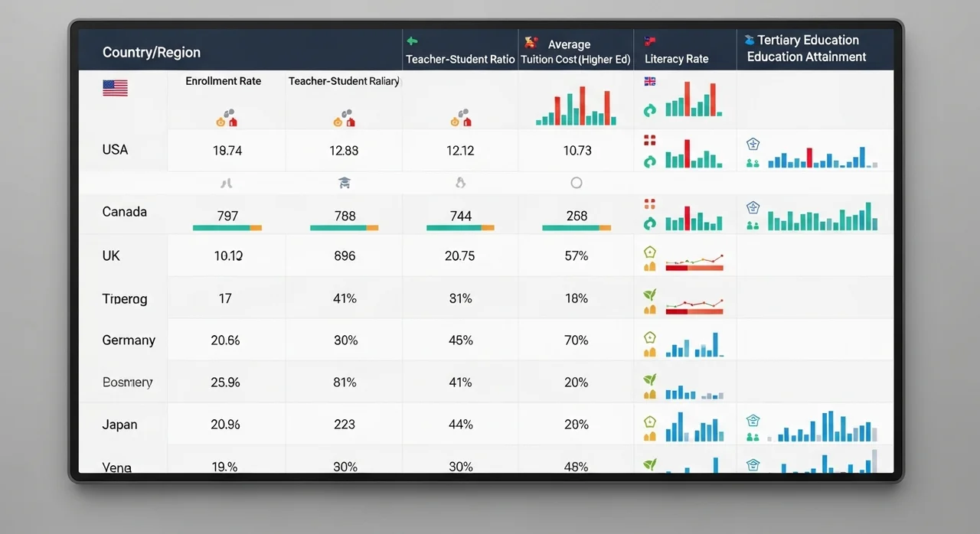This screenshot has width=980, height=534.
Task: Click the icon beside the Average Tuition Cost header
Action: point(531,43)
